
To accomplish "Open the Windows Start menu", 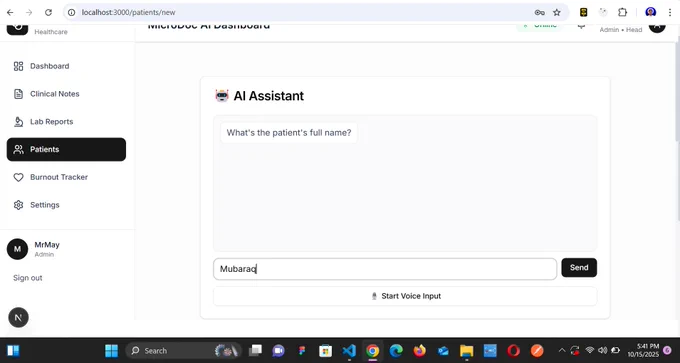I will (x=111, y=350).
